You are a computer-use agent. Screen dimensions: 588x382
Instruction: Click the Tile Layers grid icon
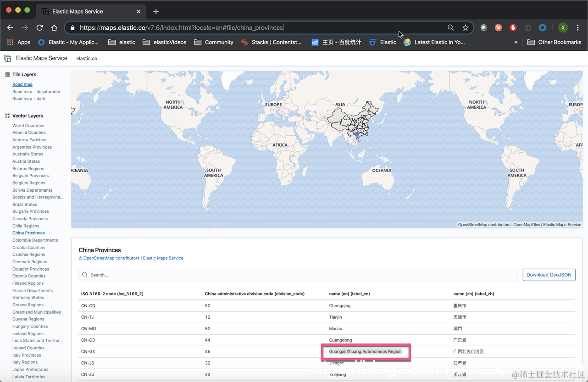tap(7, 74)
